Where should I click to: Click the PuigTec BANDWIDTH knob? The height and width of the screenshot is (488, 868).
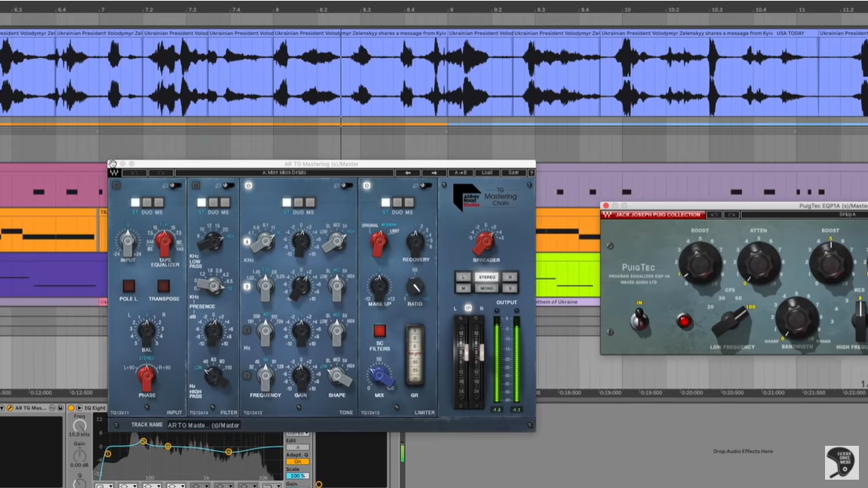pos(796,318)
